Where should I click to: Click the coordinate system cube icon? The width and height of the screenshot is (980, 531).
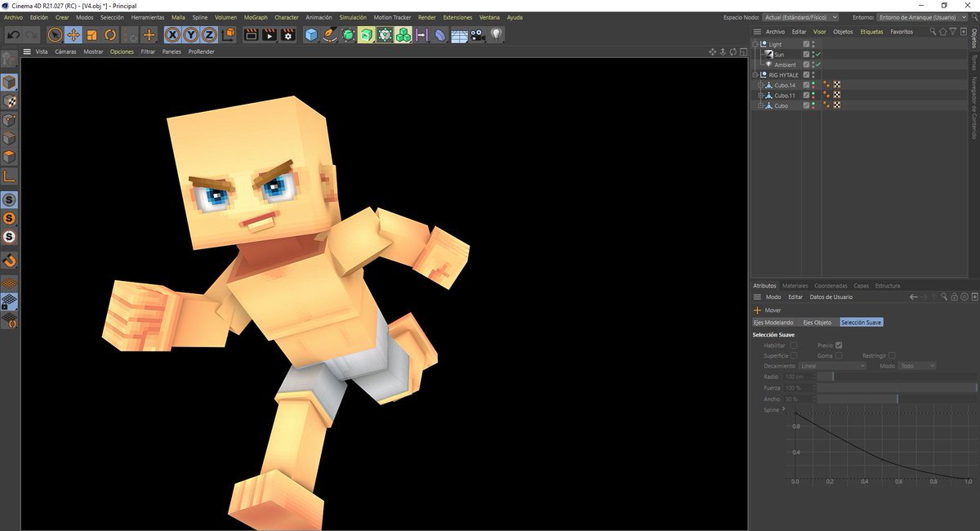(x=229, y=35)
